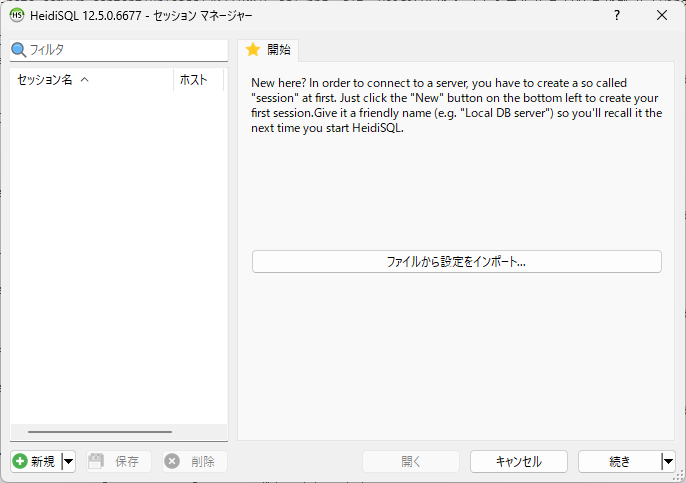Click the HeidiSQL logo in title bar
This screenshot has height=483, width=686.
(x=17, y=15)
